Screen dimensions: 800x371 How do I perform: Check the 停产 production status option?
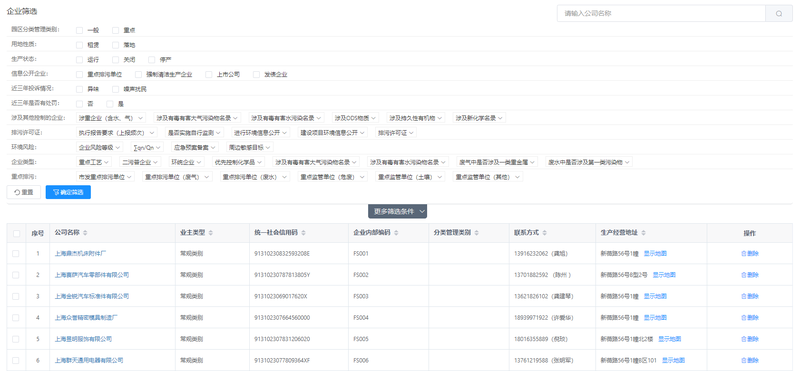click(152, 59)
